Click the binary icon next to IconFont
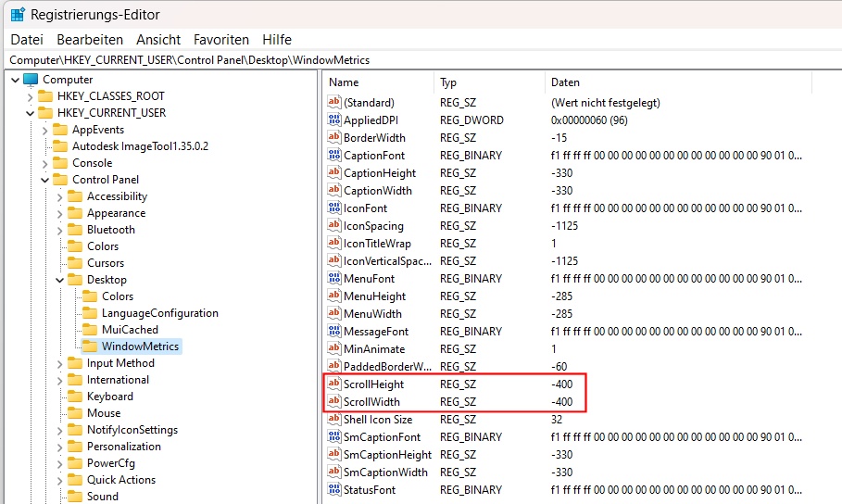This screenshot has height=504, width=842. point(334,208)
